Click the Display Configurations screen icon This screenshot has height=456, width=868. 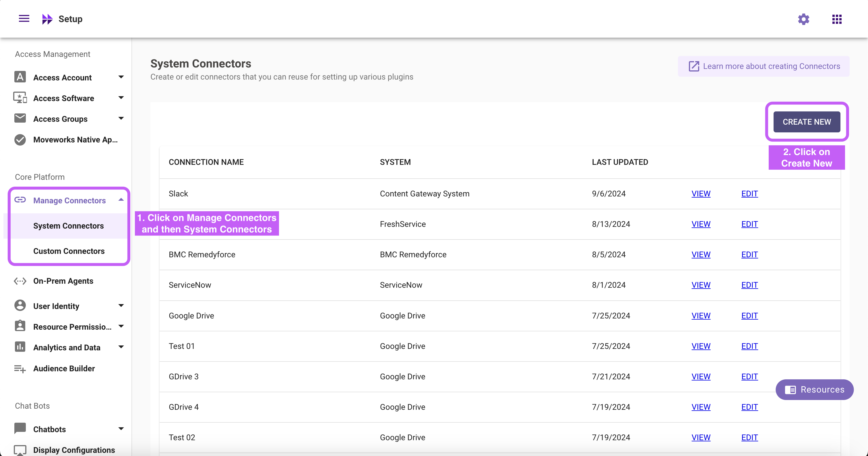pos(20,450)
